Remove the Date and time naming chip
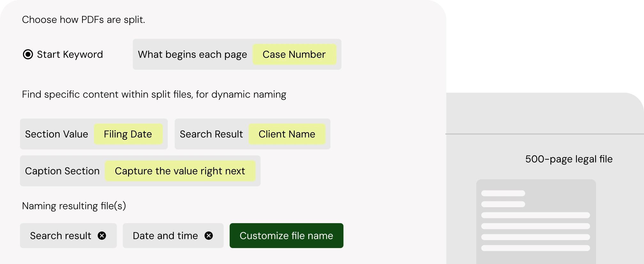This screenshot has width=644, height=264. click(209, 236)
